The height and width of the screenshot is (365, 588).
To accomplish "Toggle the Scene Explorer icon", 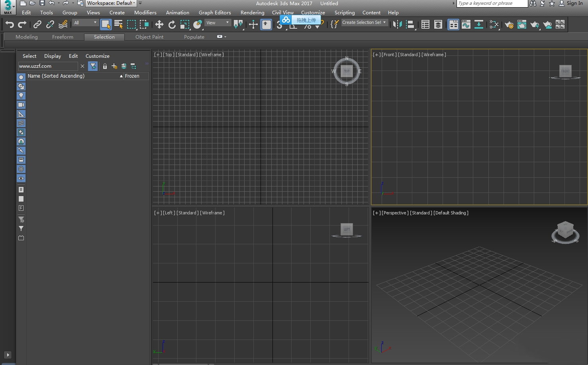I will (425, 25).
